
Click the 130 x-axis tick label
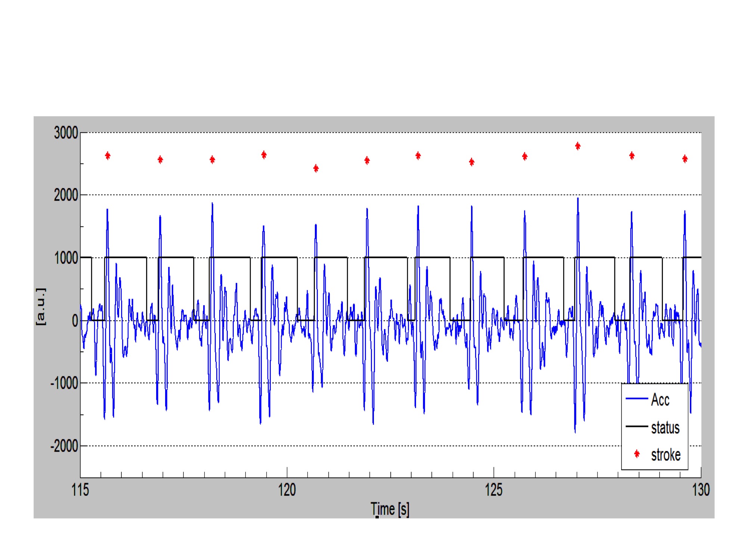pyautogui.click(x=700, y=489)
